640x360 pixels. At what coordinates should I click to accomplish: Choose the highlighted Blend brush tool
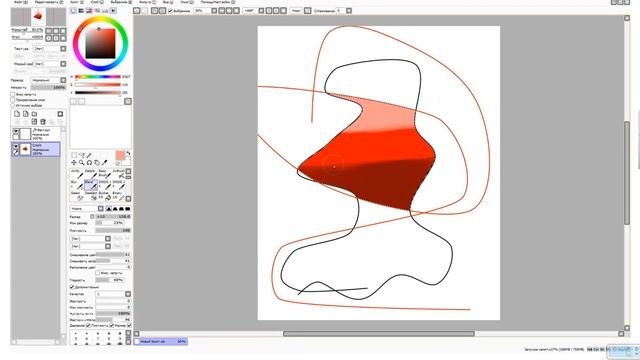coord(91,184)
